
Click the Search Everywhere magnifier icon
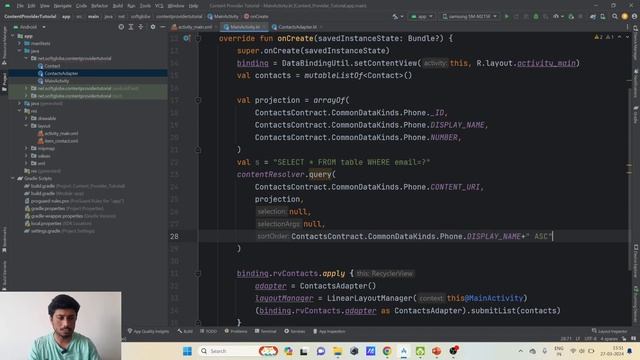(x=614, y=17)
